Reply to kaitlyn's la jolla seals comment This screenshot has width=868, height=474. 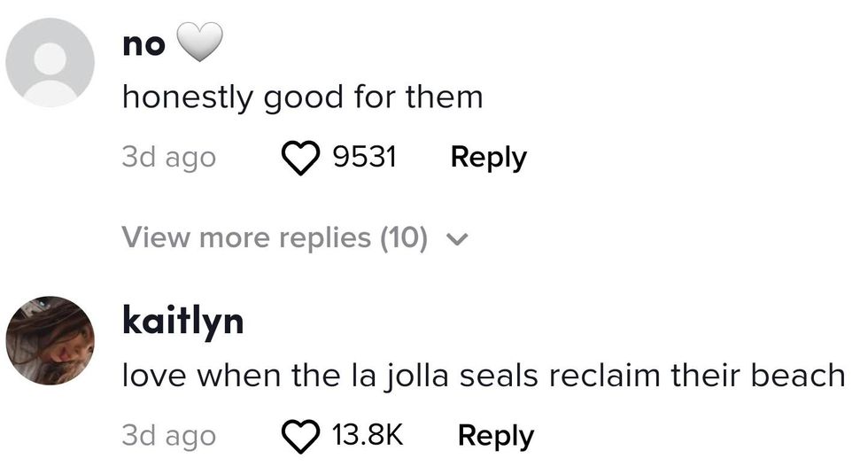(x=495, y=436)
